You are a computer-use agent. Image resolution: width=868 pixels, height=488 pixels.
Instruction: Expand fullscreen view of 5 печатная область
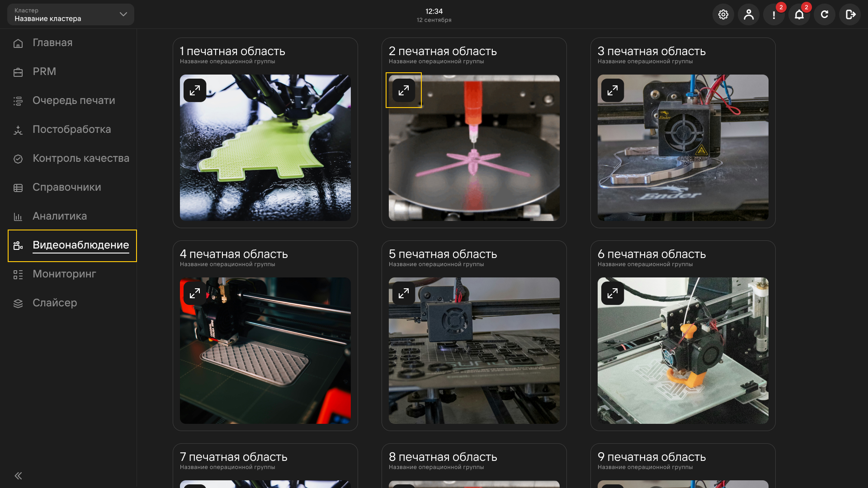pyautogui.click(x=404, y=293)
